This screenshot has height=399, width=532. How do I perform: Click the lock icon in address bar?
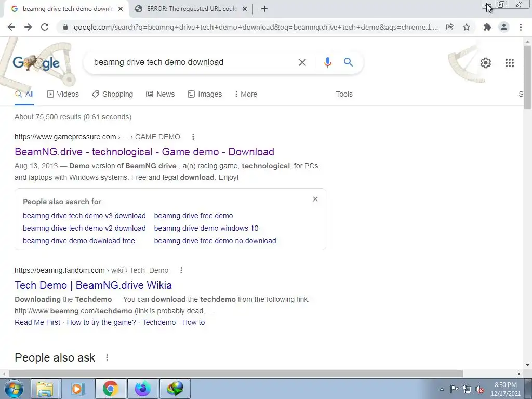click(65, 27)
